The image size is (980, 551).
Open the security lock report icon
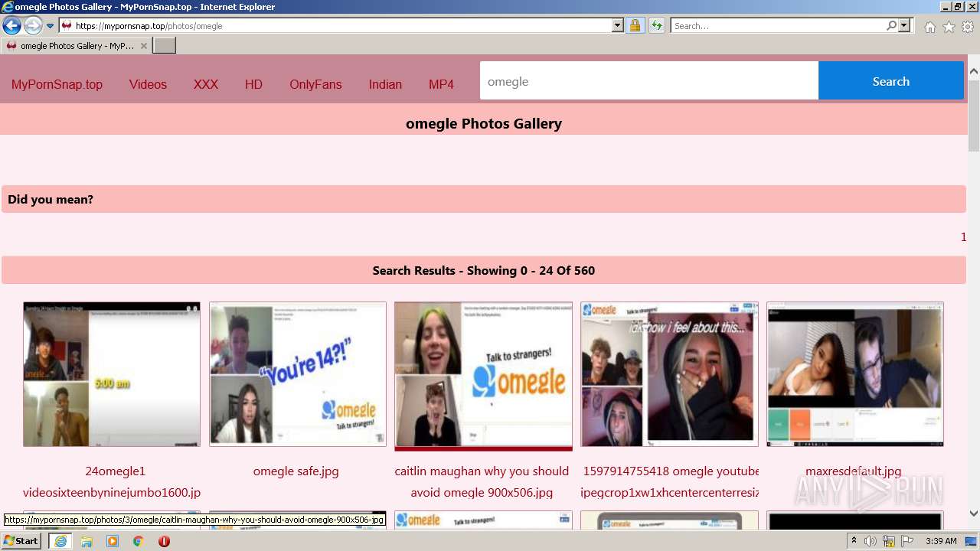(x=635, y=25)
